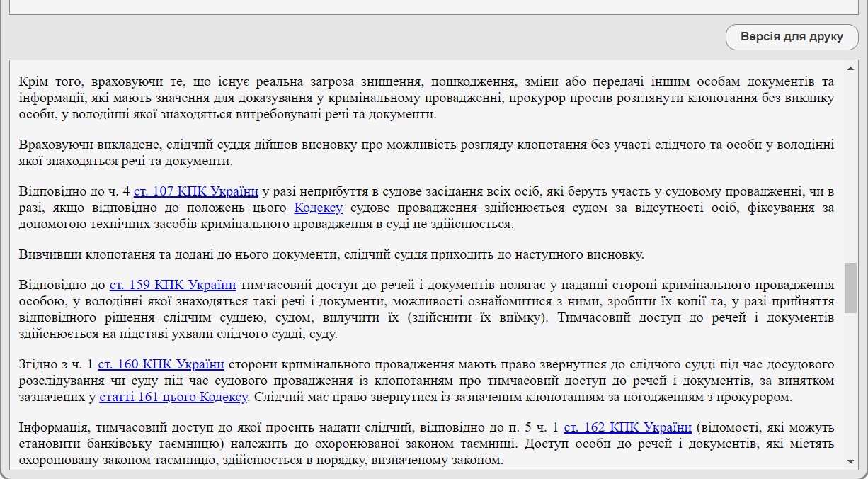
Task: Click the scrollbar up arrow
Action: pyautogui.click(x=850, y=68)
